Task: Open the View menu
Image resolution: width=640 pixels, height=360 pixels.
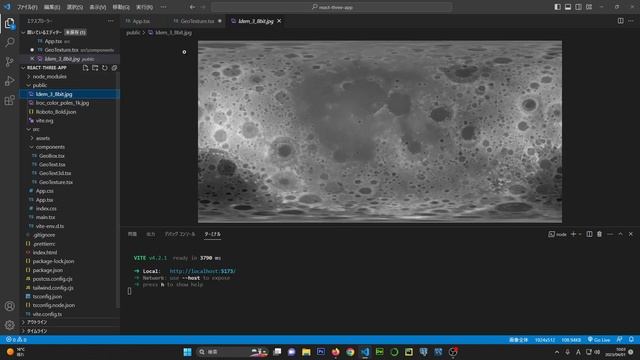Action: [98, 7]
